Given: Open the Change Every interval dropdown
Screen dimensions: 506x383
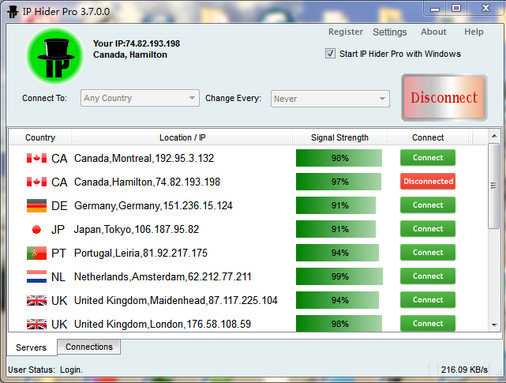Looking at the screenshot, I should (x=330, y=99).
